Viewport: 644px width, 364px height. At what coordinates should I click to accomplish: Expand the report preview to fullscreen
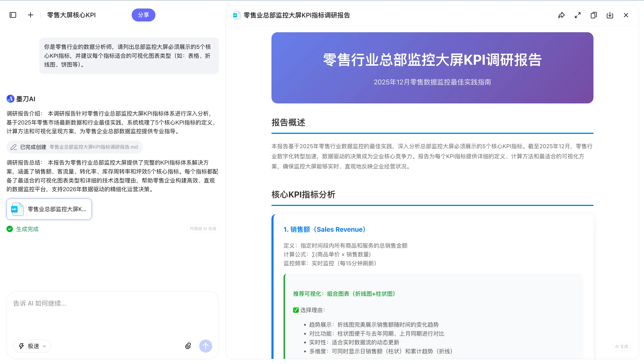[x=578, y=15]
